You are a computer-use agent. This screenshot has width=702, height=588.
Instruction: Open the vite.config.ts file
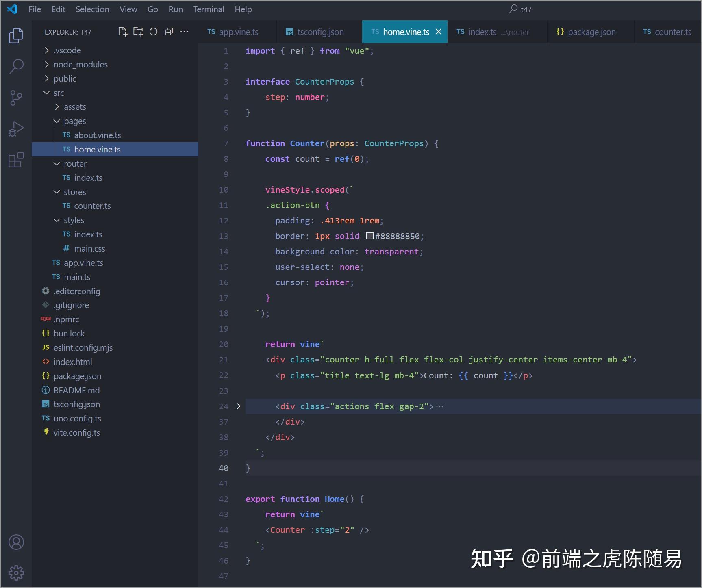click(x=76, y=432)
